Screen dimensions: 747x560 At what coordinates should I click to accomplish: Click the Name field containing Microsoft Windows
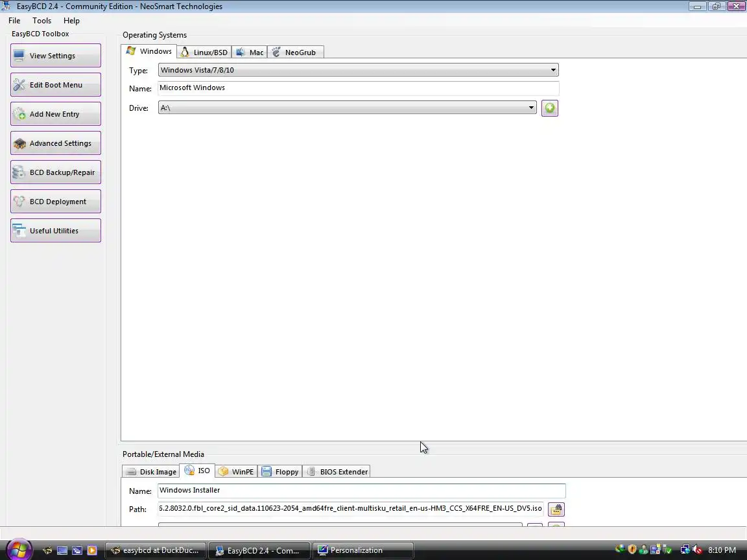[358, 88]
